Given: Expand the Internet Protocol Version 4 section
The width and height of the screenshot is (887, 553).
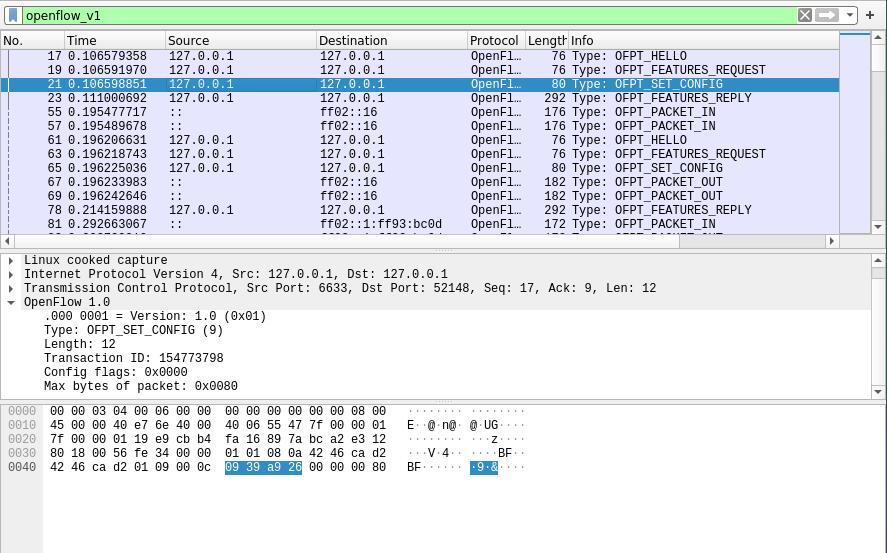Looking at the screenshot, I should 11,274.
